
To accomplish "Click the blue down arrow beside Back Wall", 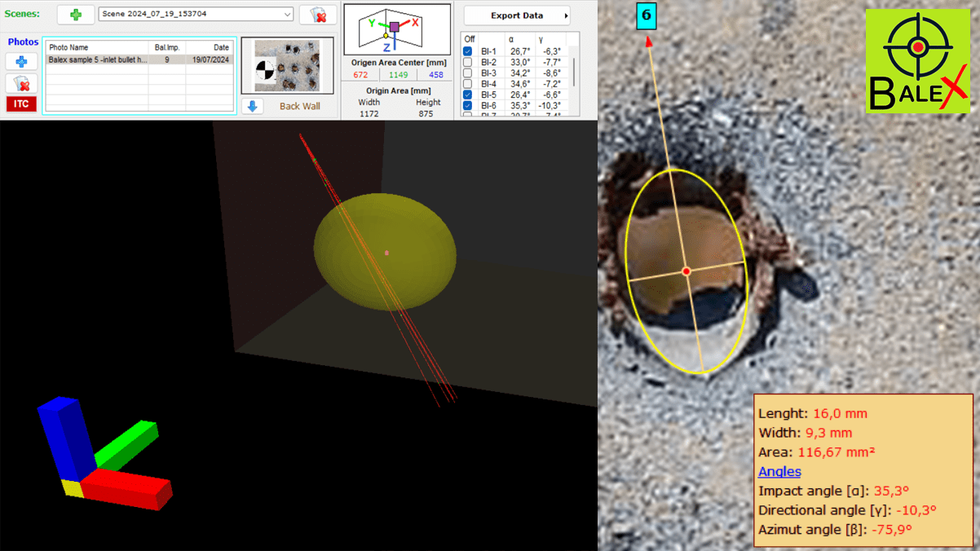I will click(x=253, y=106).
